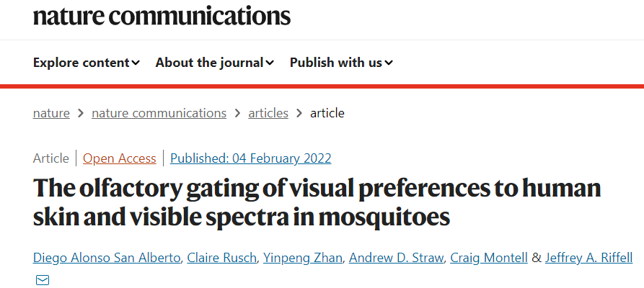Open the About the journal menu
Screen dimensions: 644x288
click(x=209, y=63)
